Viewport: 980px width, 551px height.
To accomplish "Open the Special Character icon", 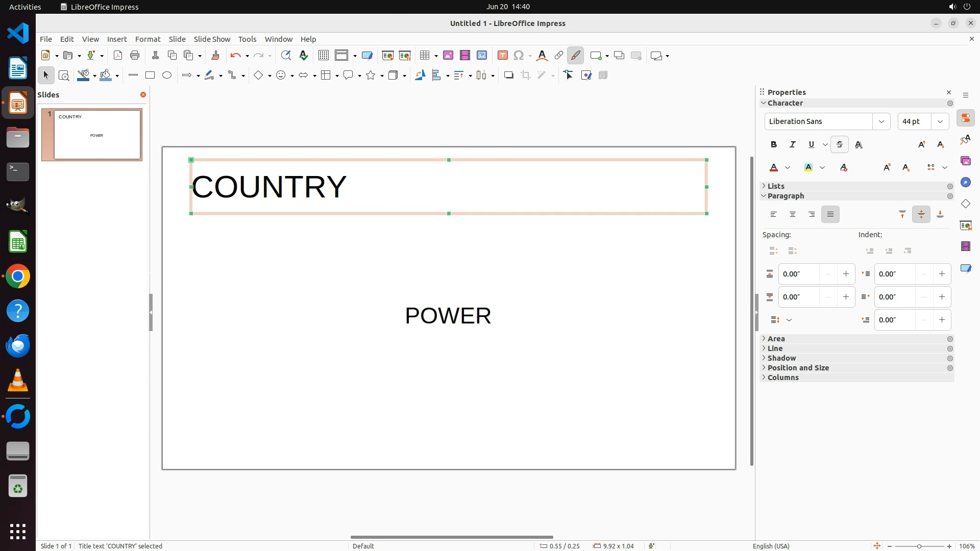I will coord(519,55).
